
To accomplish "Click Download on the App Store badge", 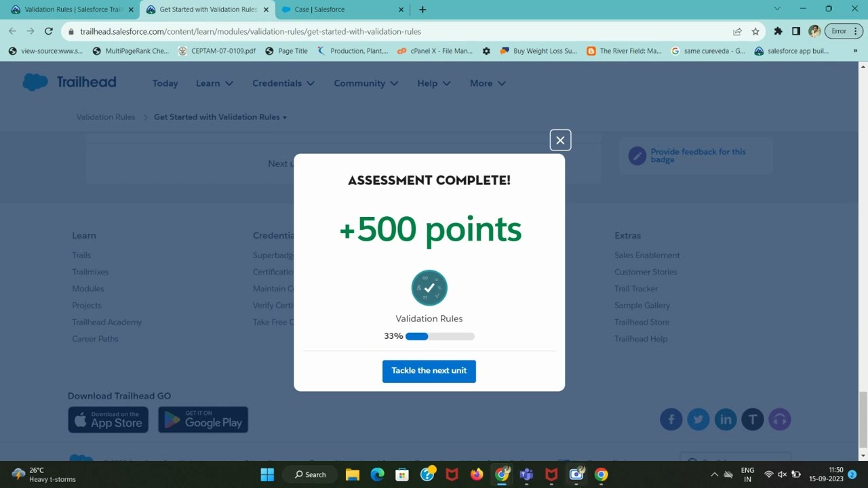I will (x=108, y=420).
